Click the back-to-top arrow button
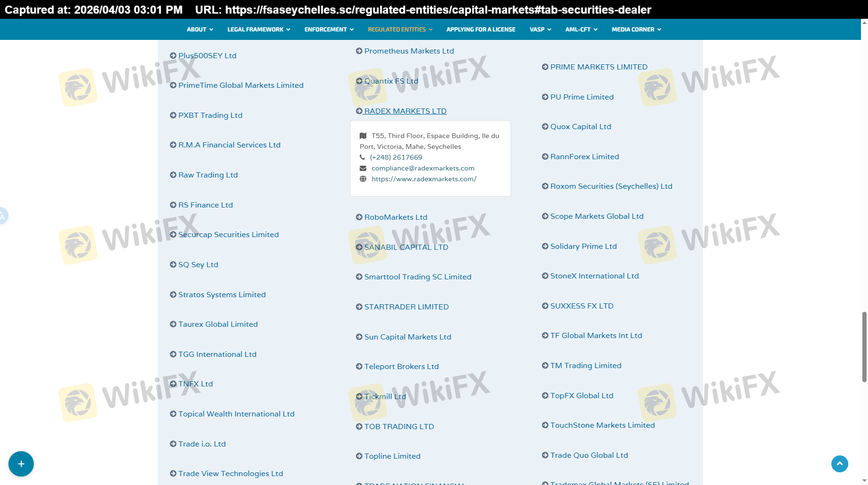The image size is (868, 485). 840,464
